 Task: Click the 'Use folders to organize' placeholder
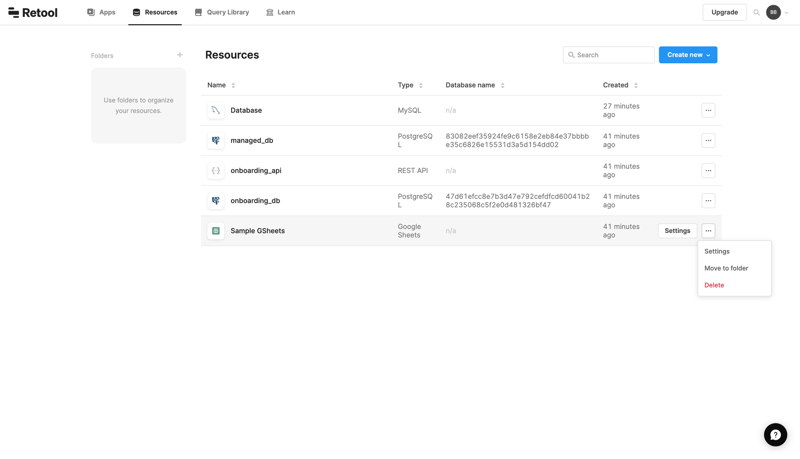coord(138,106)
